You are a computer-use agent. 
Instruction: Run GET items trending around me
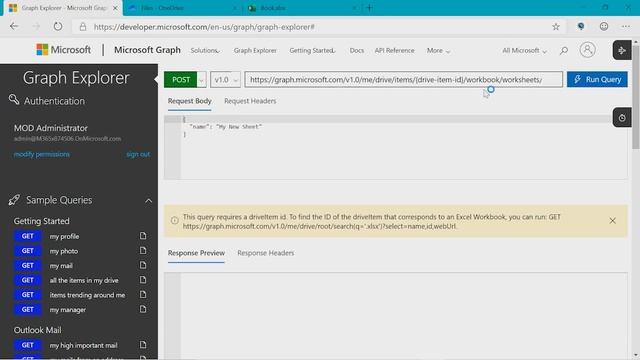coord(27,295)
